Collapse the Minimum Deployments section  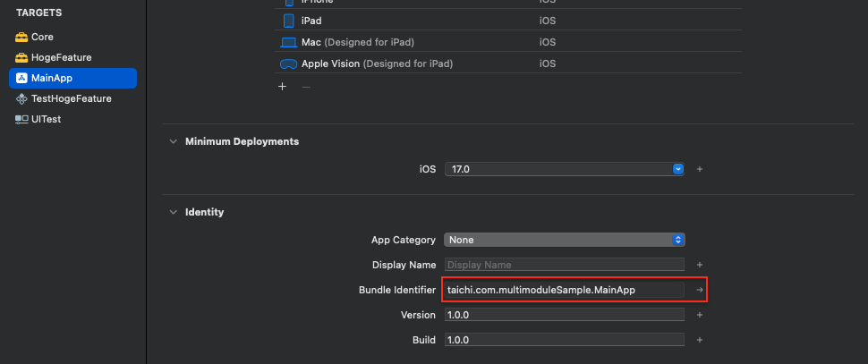click(174, 141)
